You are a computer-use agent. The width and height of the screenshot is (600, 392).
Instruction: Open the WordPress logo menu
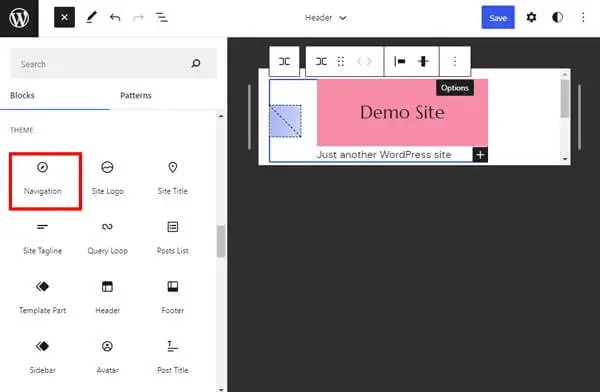click(x=19, y=18)
